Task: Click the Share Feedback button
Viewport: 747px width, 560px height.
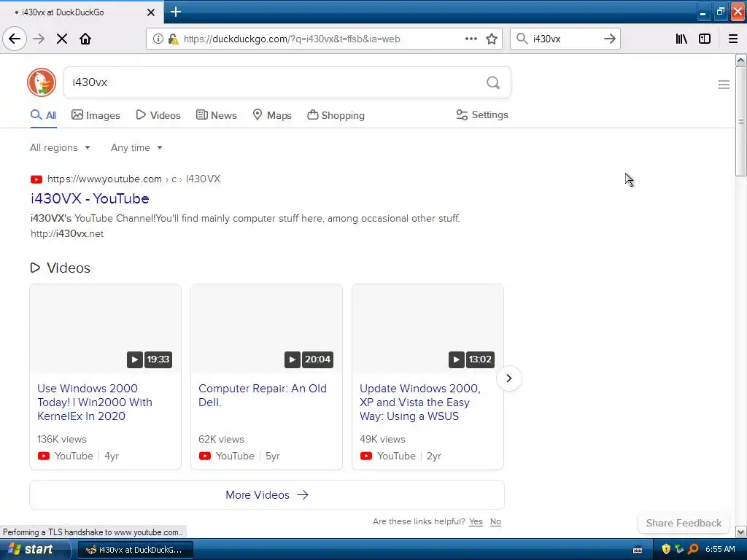Action: (684, 523)
